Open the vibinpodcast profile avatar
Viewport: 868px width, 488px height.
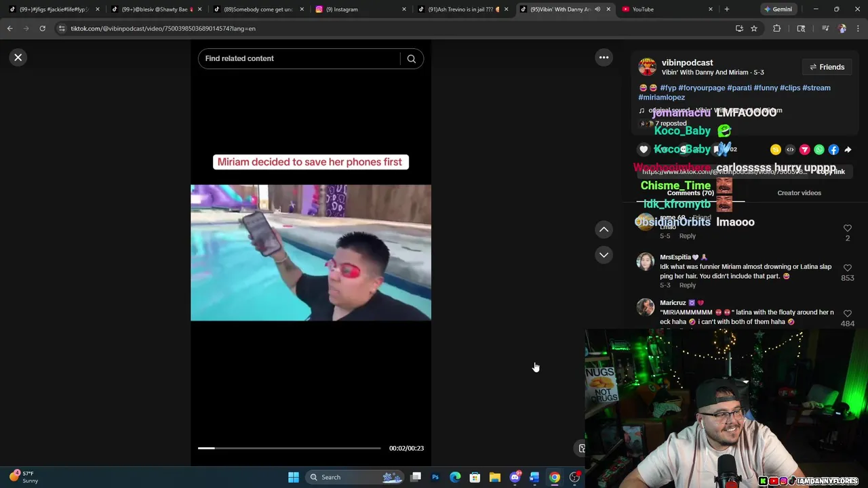point(648,67)
